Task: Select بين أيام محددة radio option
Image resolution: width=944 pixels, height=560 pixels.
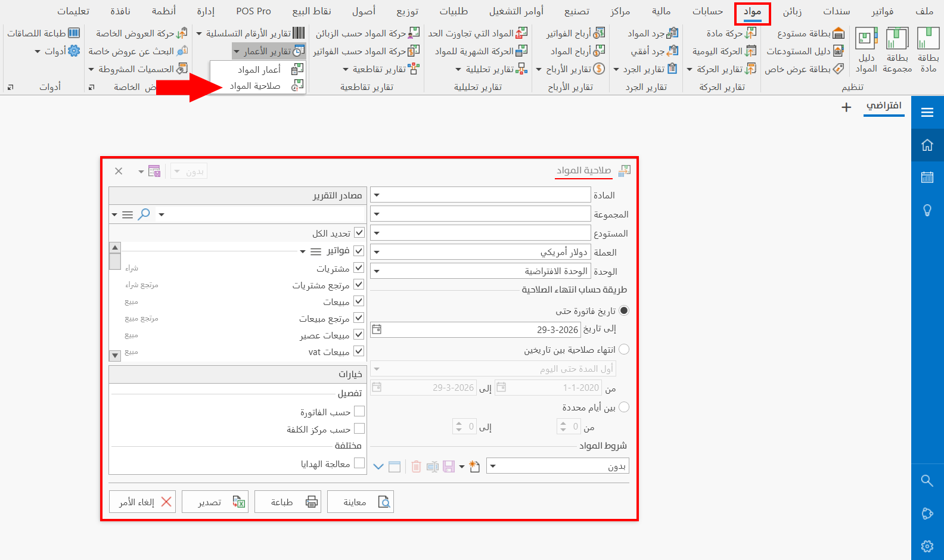Action: pyautogui.click(x=624, y=407)
